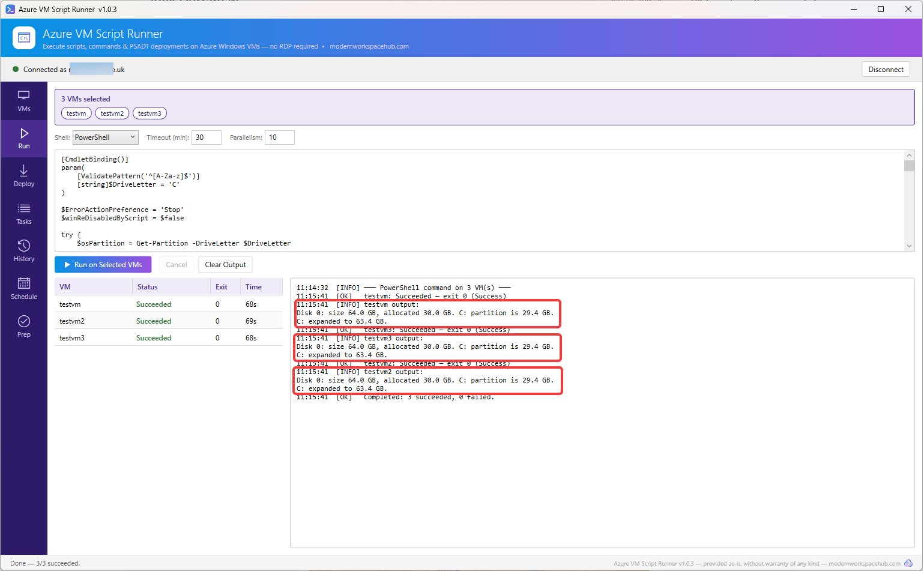Click the Disconnect button
The height and width of the screenshot is (571, 924).
coord(886,70)
